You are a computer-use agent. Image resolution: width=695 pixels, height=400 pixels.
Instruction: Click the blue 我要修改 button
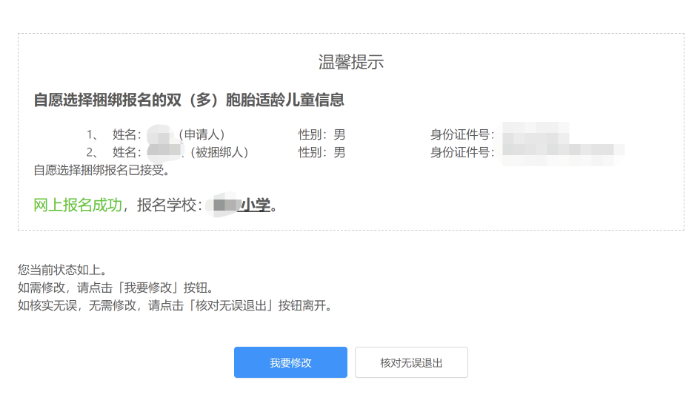(x=290, y=362)
